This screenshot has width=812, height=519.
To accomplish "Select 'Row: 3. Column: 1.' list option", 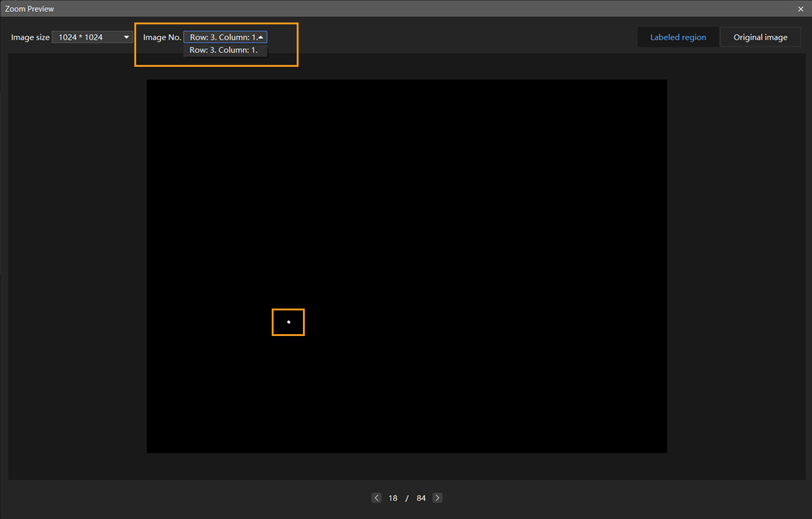I will [x=225, y=50].
